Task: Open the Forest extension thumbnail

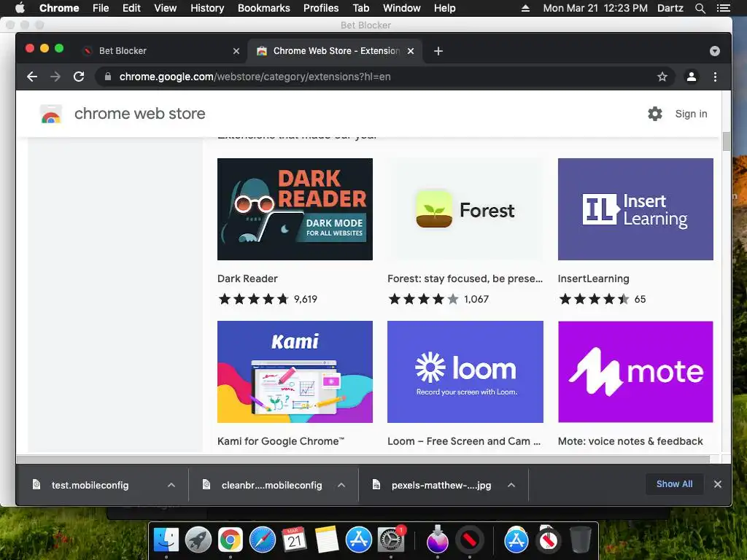Action: pos(465,209)
